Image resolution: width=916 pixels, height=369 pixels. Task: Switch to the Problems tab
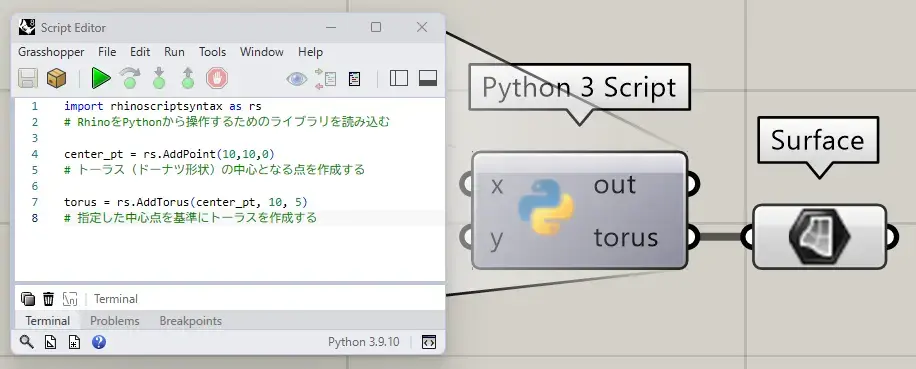coord(114,321)
